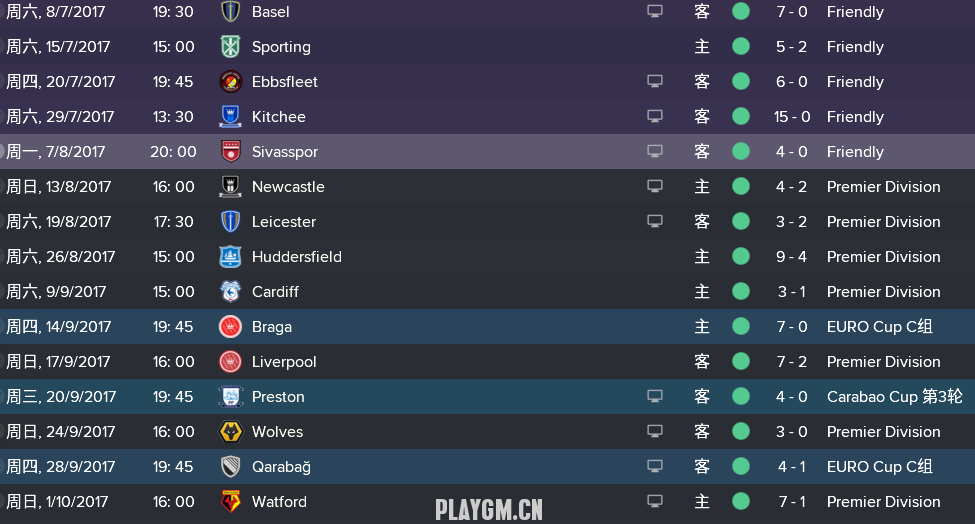Open the Carabao Cup 第3轮 competition link
This screenshot has width=975, height=524.
894,397
